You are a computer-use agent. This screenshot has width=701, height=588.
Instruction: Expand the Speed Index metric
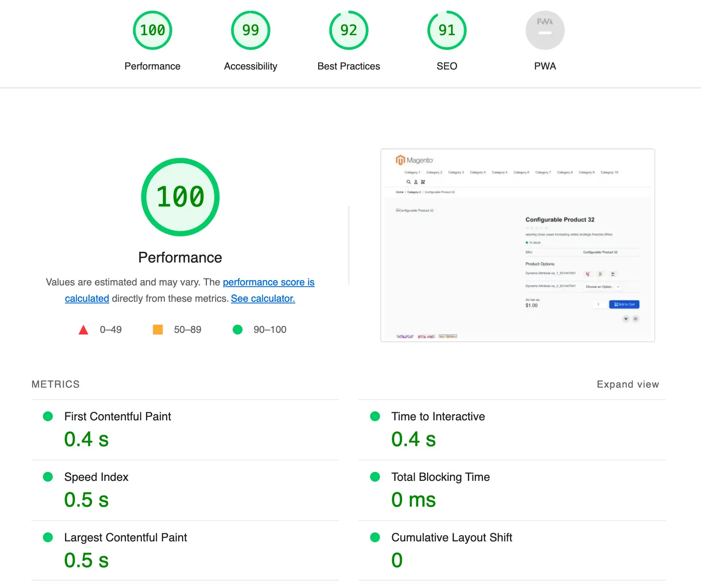[x=97, y=477]
